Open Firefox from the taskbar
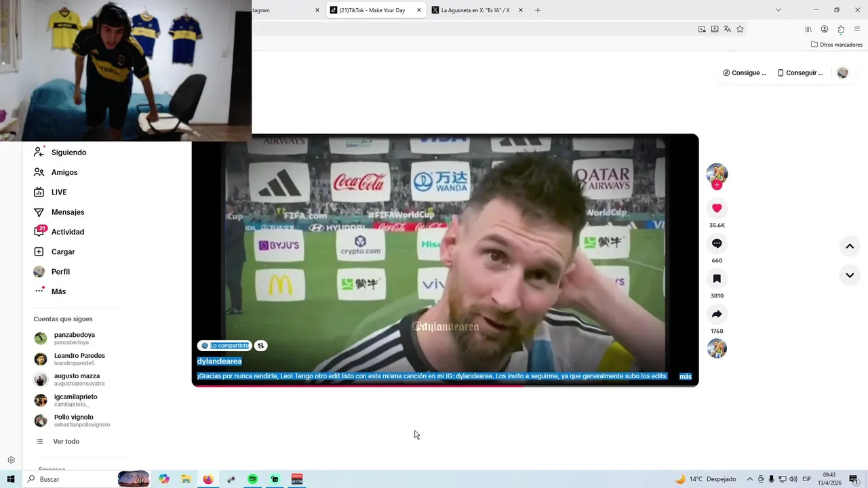Screen dimensions: 868x488 [x=208, y=479]
